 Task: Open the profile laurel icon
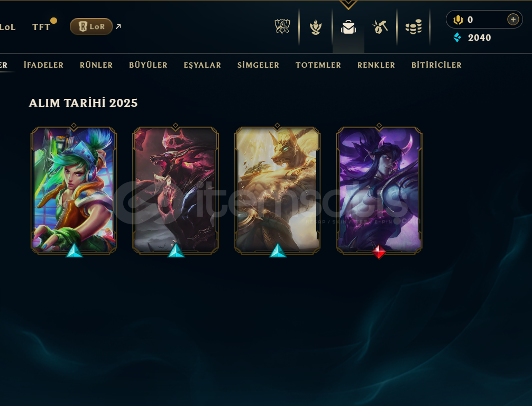tap(316, 27)
